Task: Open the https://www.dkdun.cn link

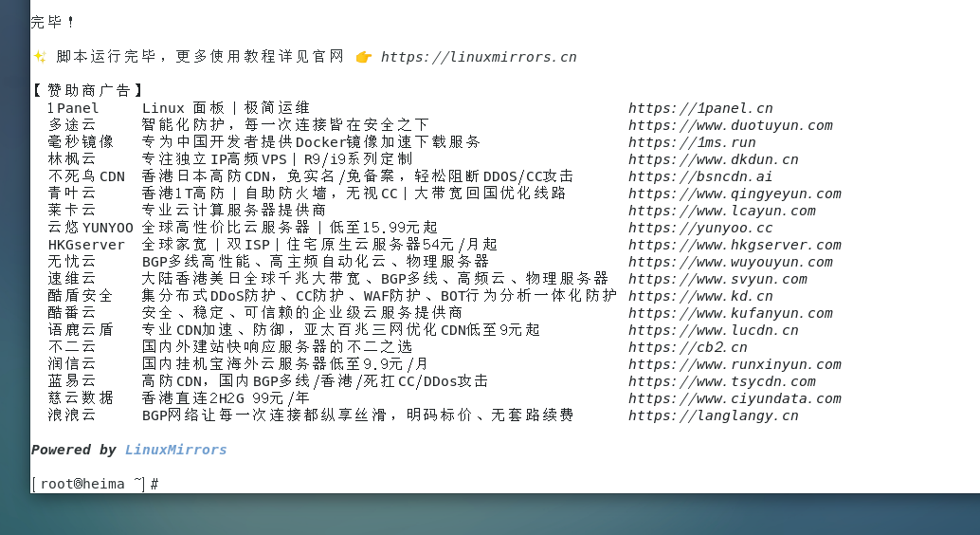Action: (713, 159)
